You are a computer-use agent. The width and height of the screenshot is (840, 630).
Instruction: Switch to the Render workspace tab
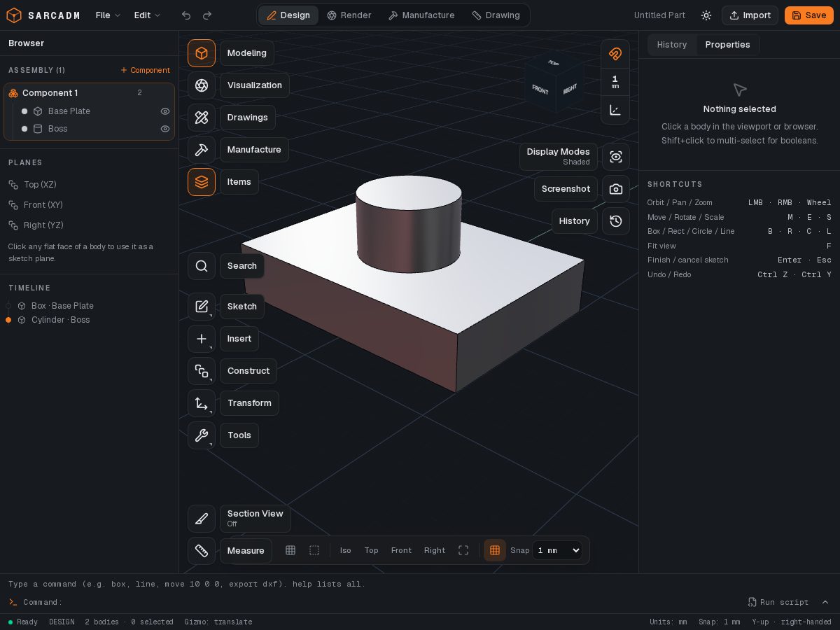[x=349, y=15]
